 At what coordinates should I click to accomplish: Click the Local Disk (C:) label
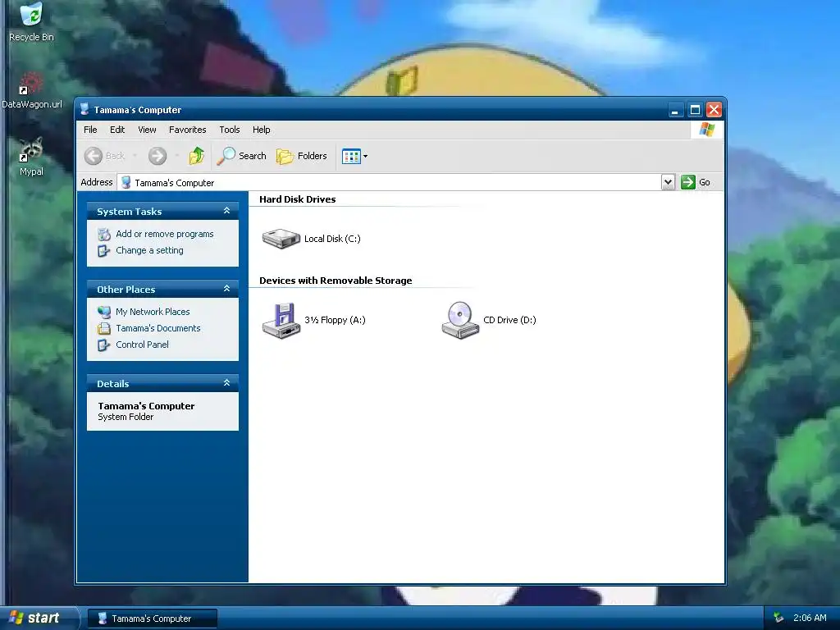click(332, 239)
